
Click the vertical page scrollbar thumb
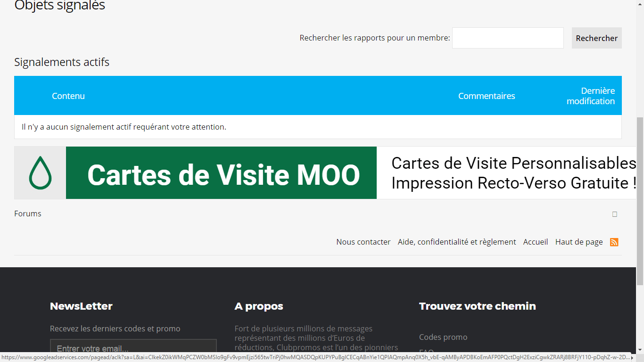tap(640, 200)
